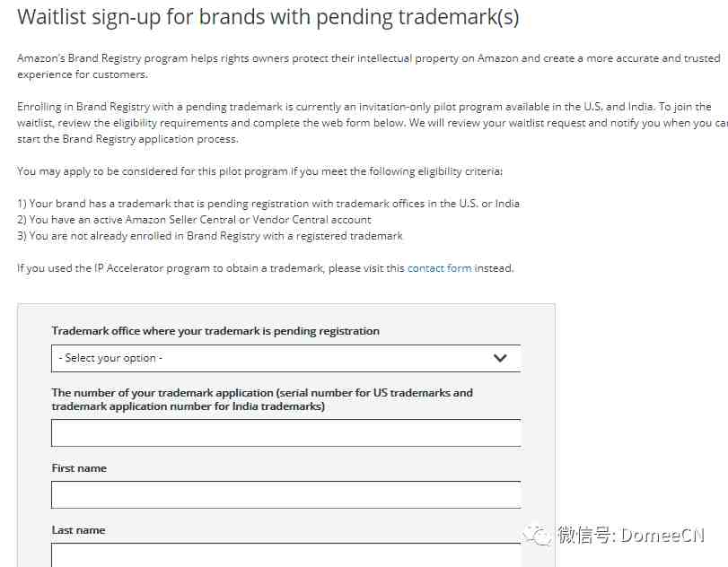This screenshot has width=728, height=567.
Task: Click the DomeeCN watermark text
Action: [631, 536]
